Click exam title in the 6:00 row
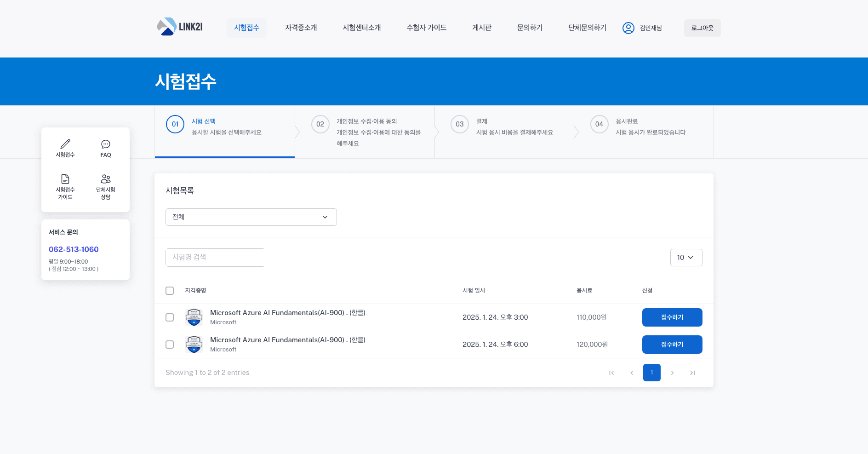The width and height of the screenshot is (868, 454). pos(288,340)
